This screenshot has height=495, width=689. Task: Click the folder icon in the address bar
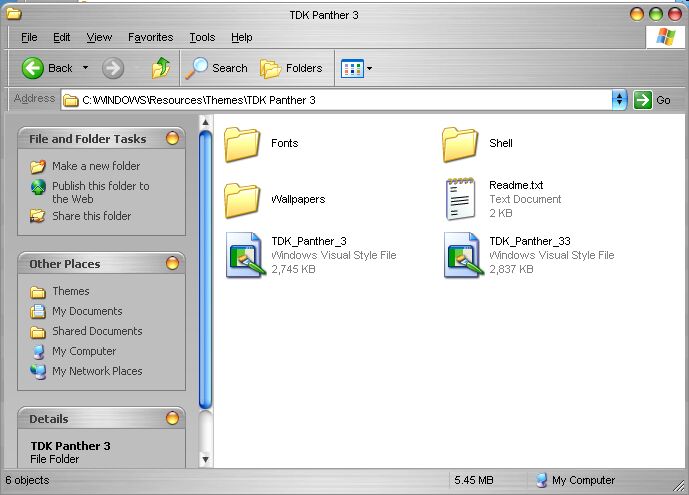point(70,101)
